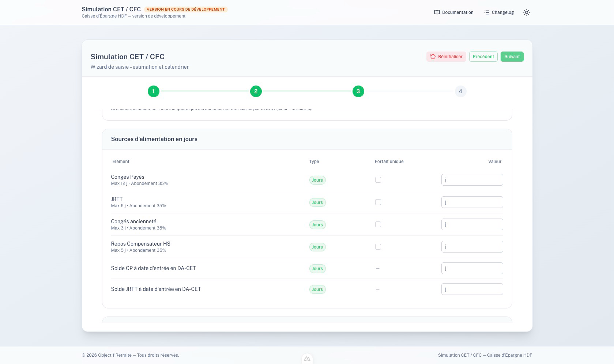Tick Forfait unique for Congés ancienneté
Viewport: 614px width, 364px height.
(x=378, y=224)
